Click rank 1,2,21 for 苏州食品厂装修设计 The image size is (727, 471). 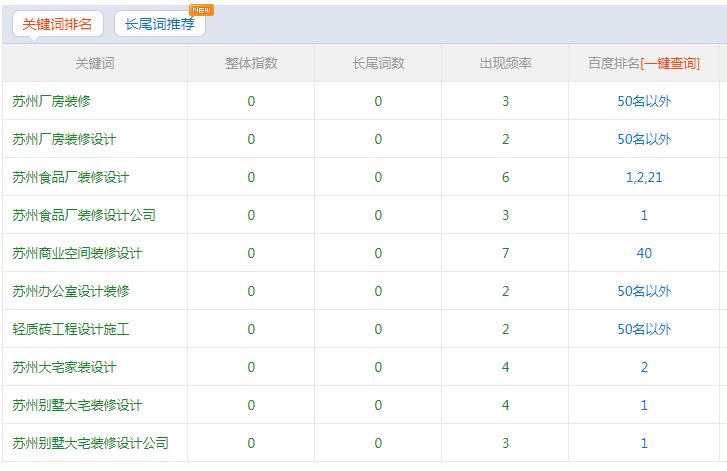(x=644, y=177)
